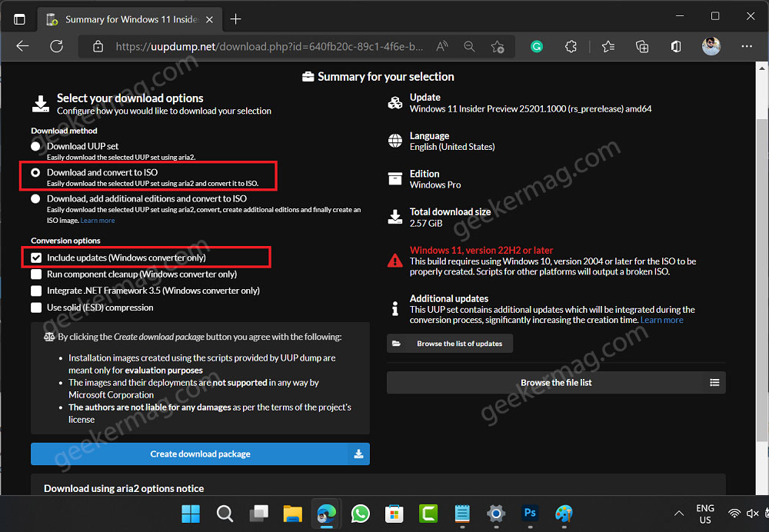Viewport: 769px width, 532px height.
Task: Click Browse the list of updates
Action: coord(450,343)
